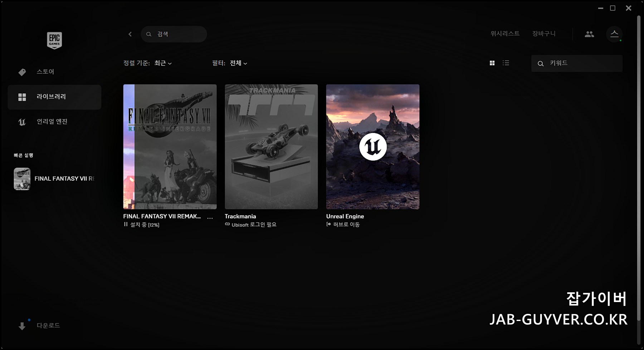
Task: Click the download arrow icon
Action: 22,326
